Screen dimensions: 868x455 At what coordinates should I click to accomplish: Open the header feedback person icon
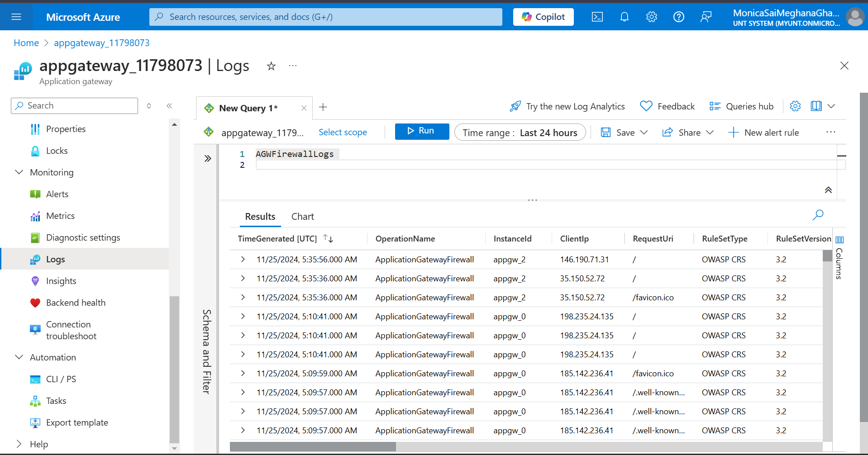pyautogui.click(x=706, y=17)
